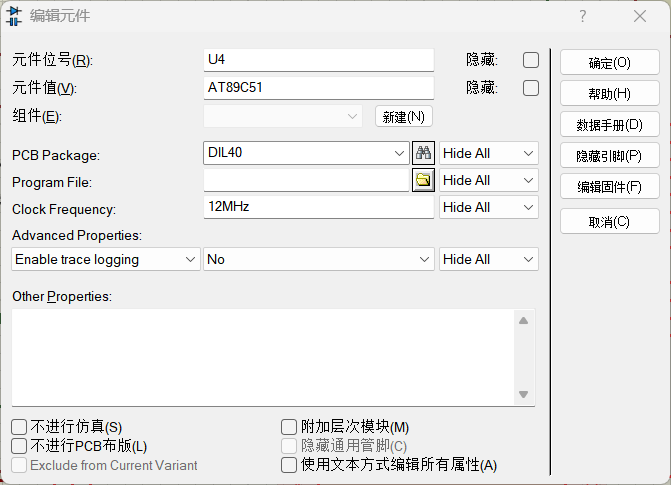Screen dimensions: 671x485
Task: Tick the 隐藏 checkbox for 元件值
Action: tap(531, 88)
